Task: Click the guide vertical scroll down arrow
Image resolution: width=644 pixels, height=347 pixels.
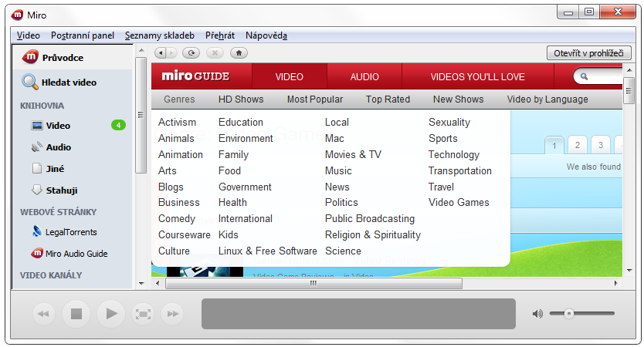Action: pos(629,271)
